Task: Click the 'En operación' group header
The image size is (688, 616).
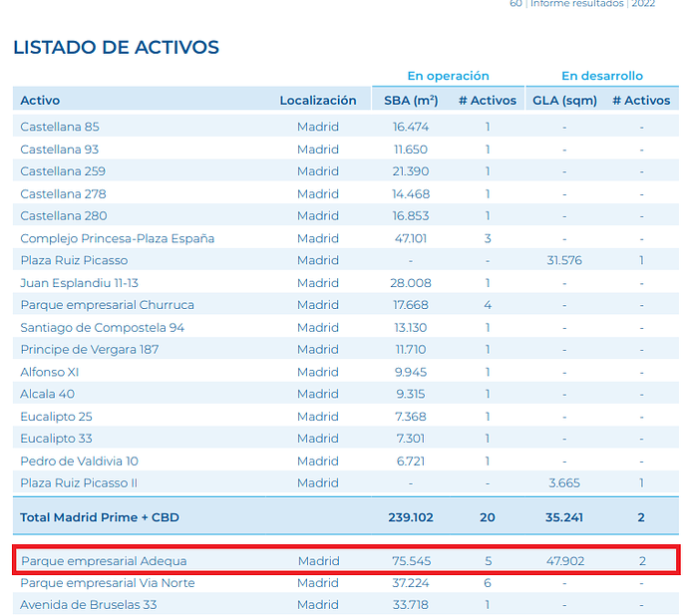Action: coord(448,76)
